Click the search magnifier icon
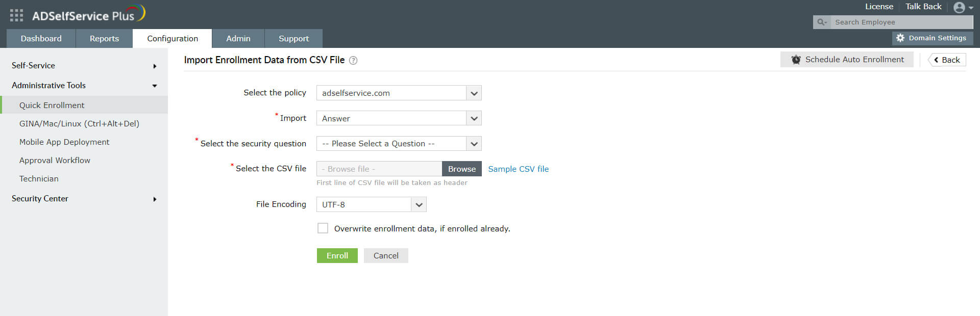 point(821,22)
